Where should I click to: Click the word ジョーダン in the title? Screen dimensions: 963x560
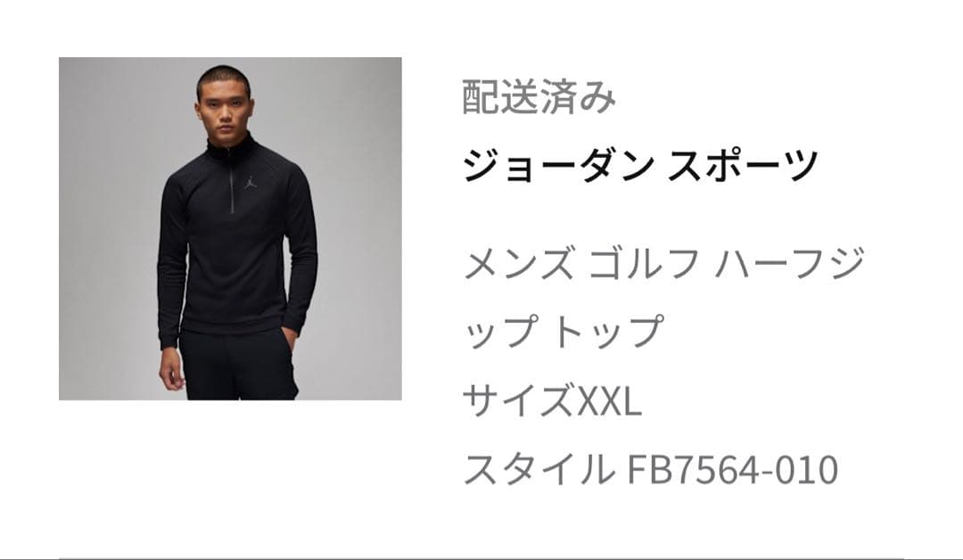tap(558, 165)
